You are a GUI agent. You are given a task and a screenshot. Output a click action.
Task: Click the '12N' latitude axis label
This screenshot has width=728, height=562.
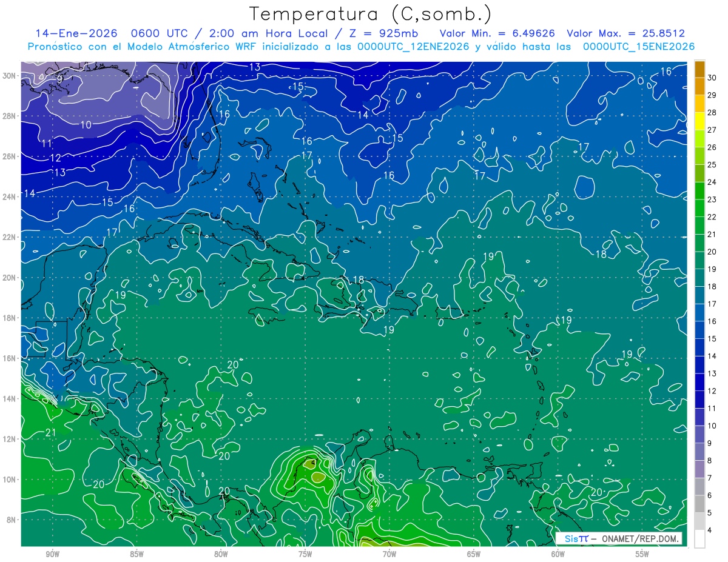pos(10,439)
